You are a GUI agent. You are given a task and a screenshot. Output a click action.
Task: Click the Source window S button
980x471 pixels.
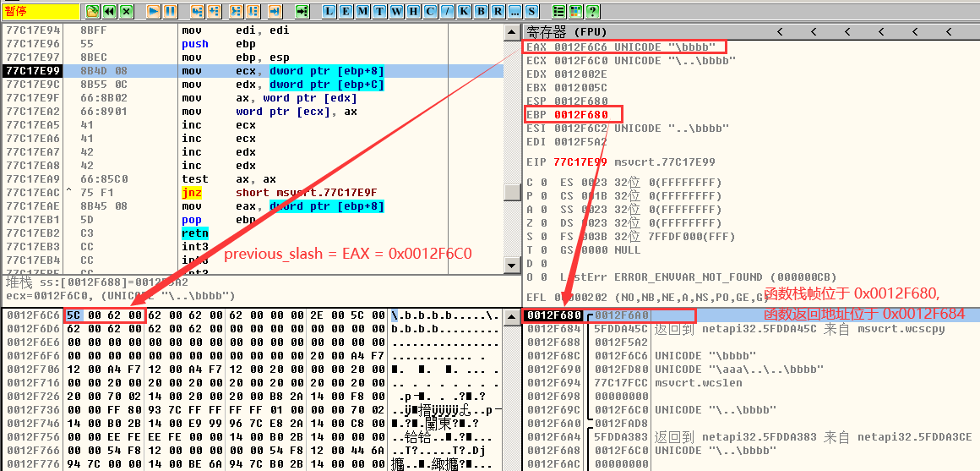coord(531,12)
